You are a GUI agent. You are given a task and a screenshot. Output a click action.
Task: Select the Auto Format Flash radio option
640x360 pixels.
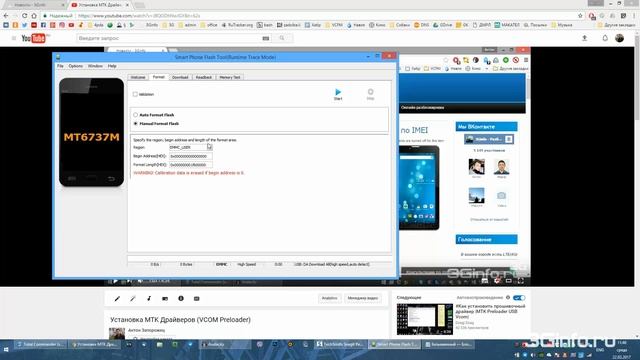coord(136,115)
